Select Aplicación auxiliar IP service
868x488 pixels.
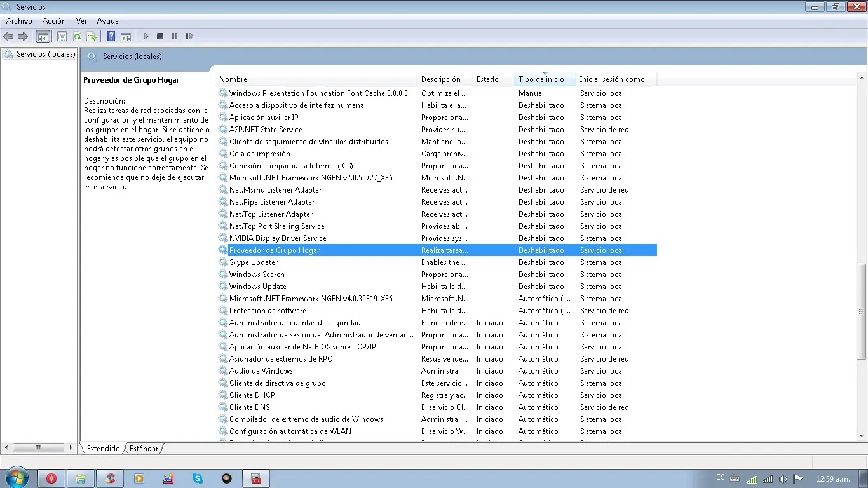pyautogui.click(x=437, y=118)
